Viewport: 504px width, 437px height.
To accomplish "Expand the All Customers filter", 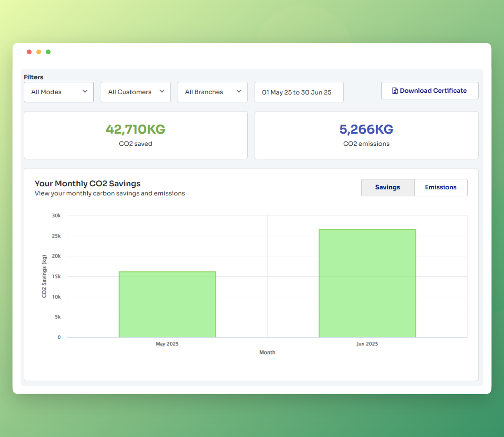I will coord(135,92).
